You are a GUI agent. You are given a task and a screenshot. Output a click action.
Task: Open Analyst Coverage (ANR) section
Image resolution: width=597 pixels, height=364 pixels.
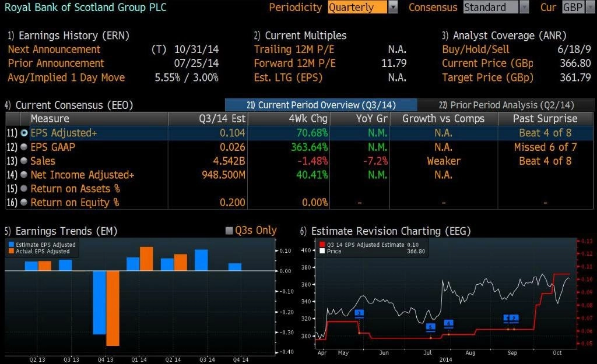tap(504, 36)
